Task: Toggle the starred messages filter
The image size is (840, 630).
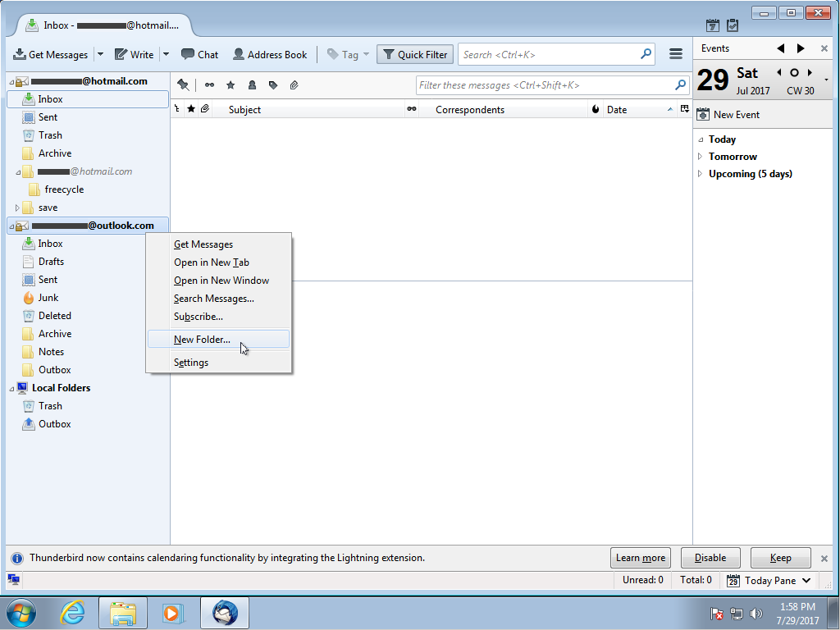Action: [231, 85]
